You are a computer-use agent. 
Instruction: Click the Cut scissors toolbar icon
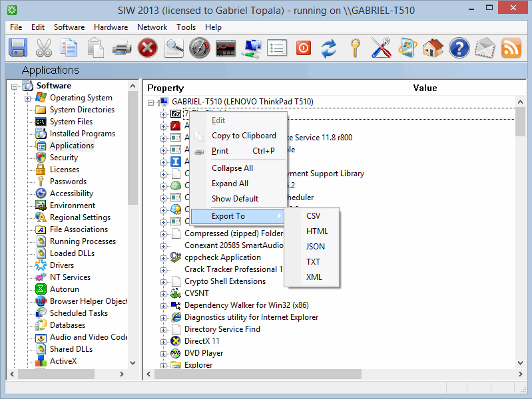point(44,47)
